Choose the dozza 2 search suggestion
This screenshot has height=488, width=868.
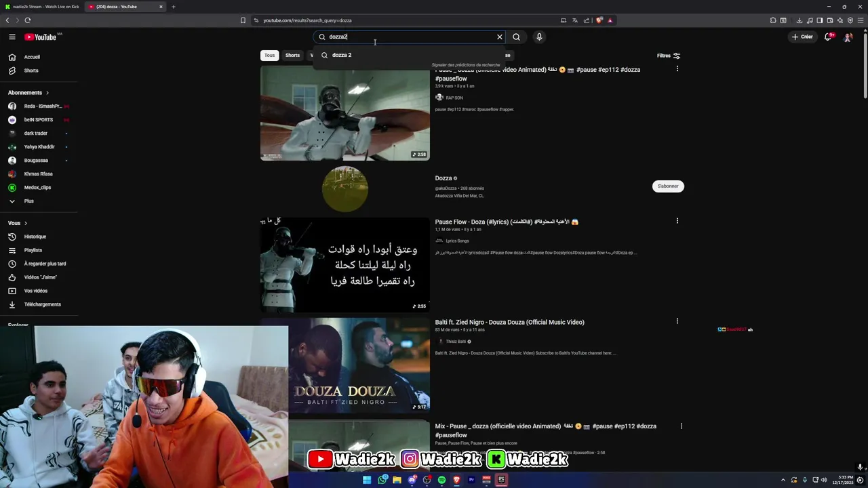[410, 55]
